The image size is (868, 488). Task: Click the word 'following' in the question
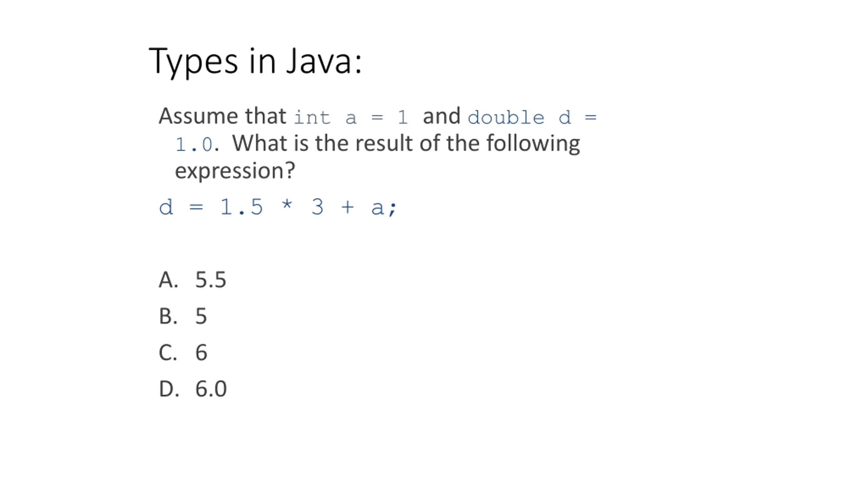(533, 144)
